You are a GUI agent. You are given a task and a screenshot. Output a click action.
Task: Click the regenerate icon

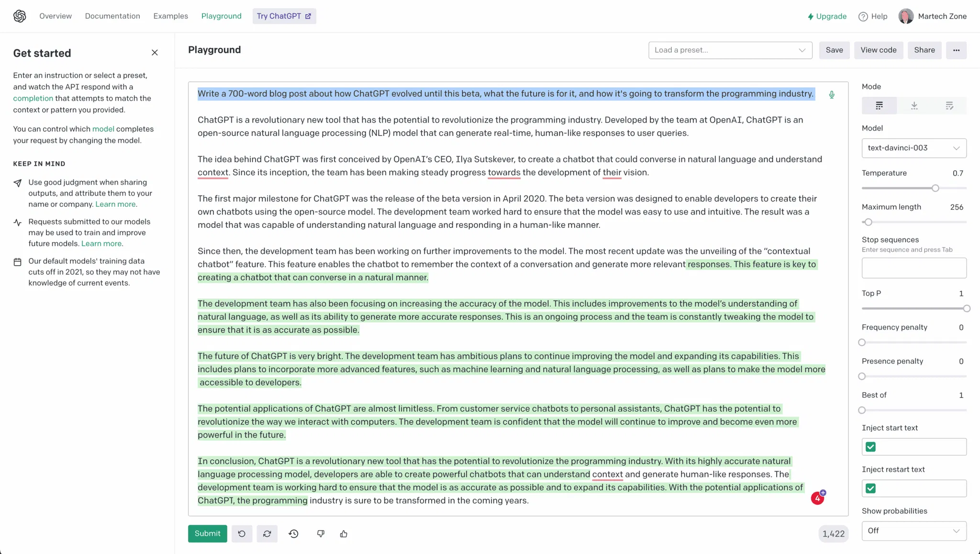coord(267,533)
